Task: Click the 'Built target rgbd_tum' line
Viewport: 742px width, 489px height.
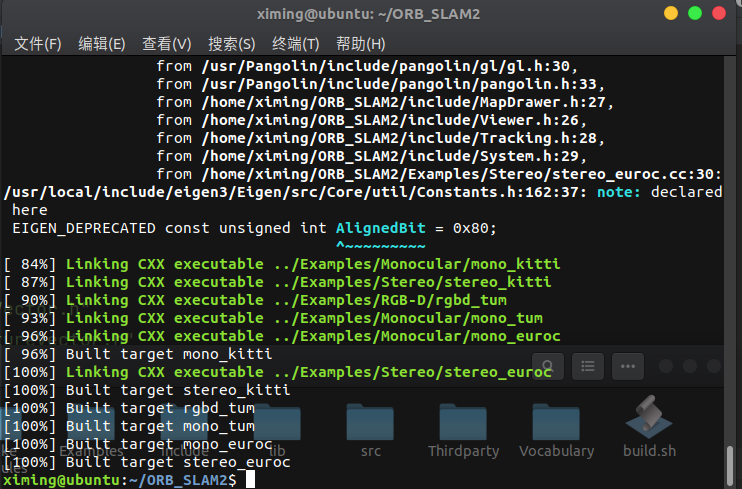Action: point(129,408)
